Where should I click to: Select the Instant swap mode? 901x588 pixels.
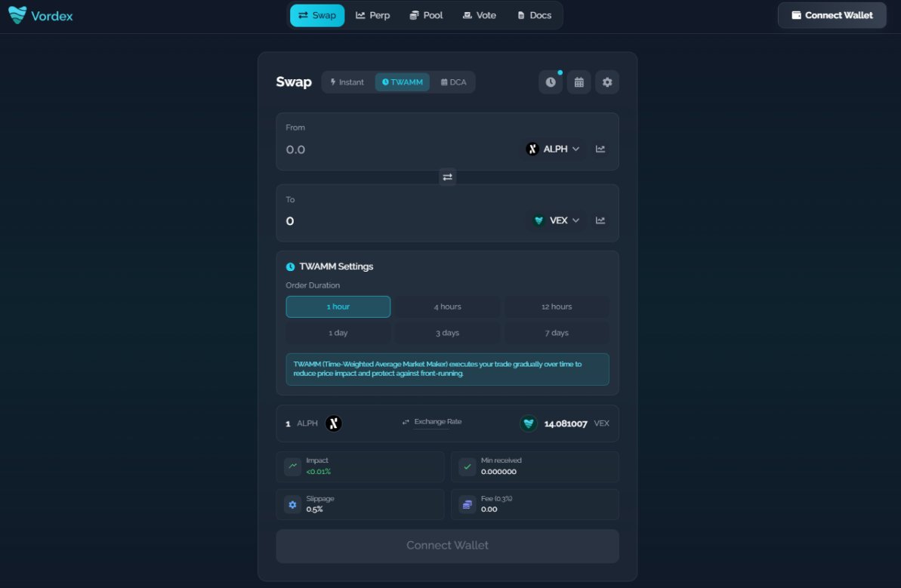(x=347, y=82)
